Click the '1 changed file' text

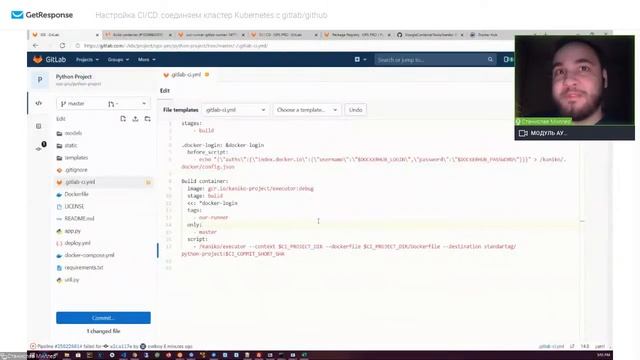[x=103, y=331]
